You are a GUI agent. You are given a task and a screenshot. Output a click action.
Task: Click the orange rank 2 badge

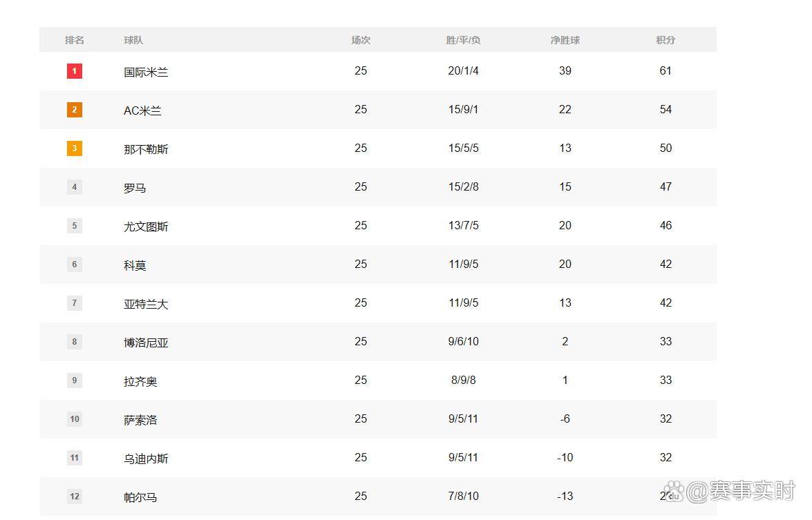[x=75, y=110]
